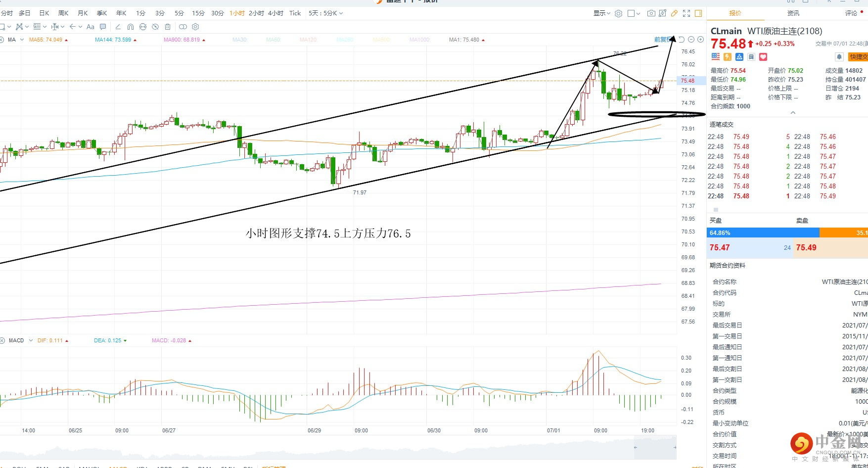Click the 75.49 ask price
The width and height of the screenshot is (868, 468).
coord(806,247)
